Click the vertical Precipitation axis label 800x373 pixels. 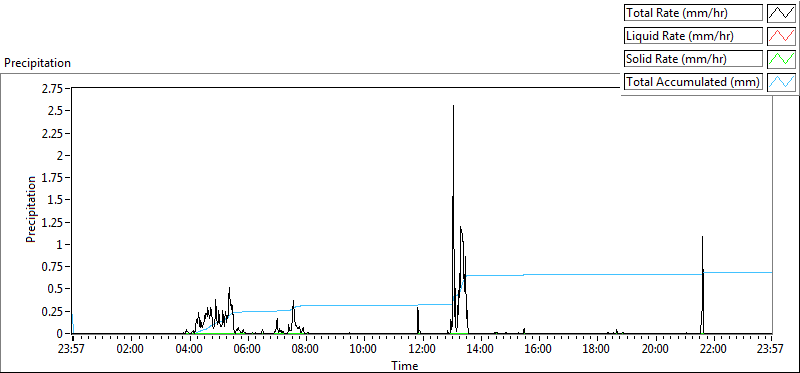[31, 209]
